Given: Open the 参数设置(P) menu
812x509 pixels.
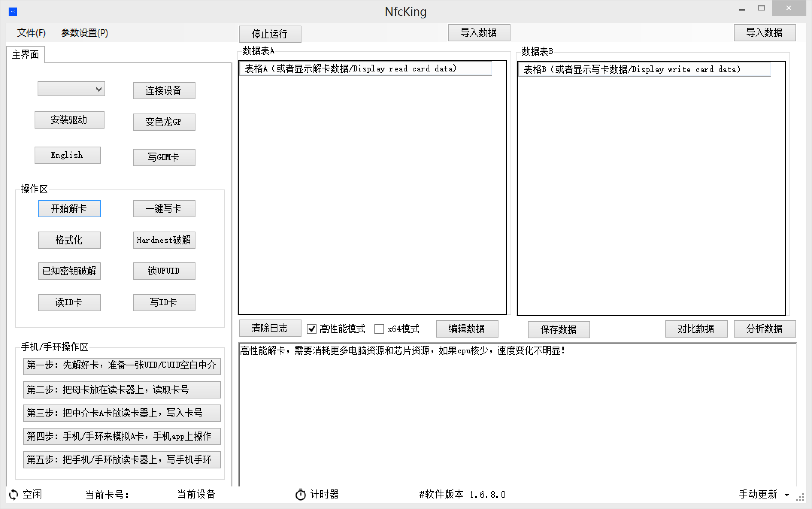Looking at the screenshot, I should click(x=85, y=33).
